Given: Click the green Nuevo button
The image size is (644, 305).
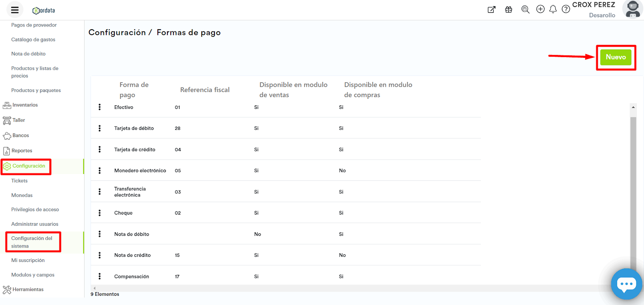Looking at the screenshot, I should (615, 57).
